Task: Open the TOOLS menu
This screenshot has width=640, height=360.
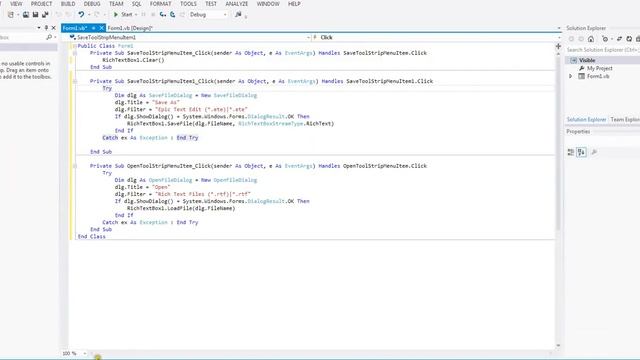Action: (188, 4)
